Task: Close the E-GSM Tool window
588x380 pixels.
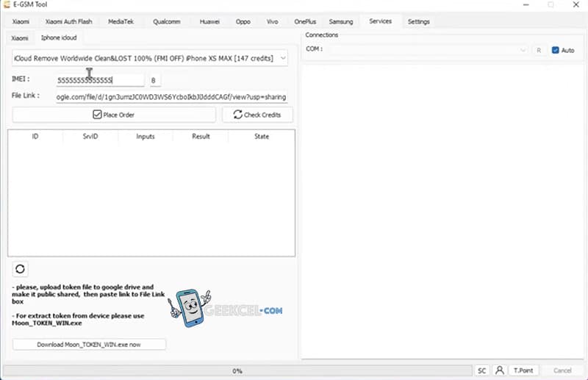Action: (576, 4)
